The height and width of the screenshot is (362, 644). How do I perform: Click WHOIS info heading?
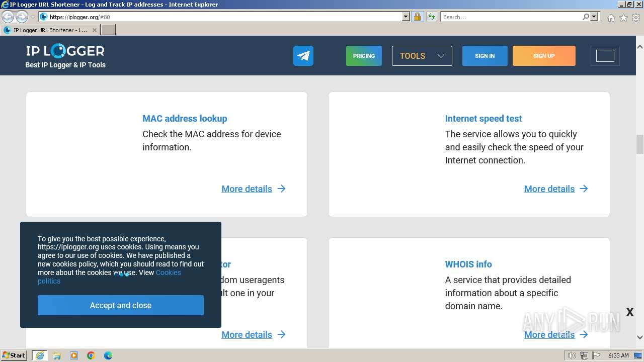468,264
